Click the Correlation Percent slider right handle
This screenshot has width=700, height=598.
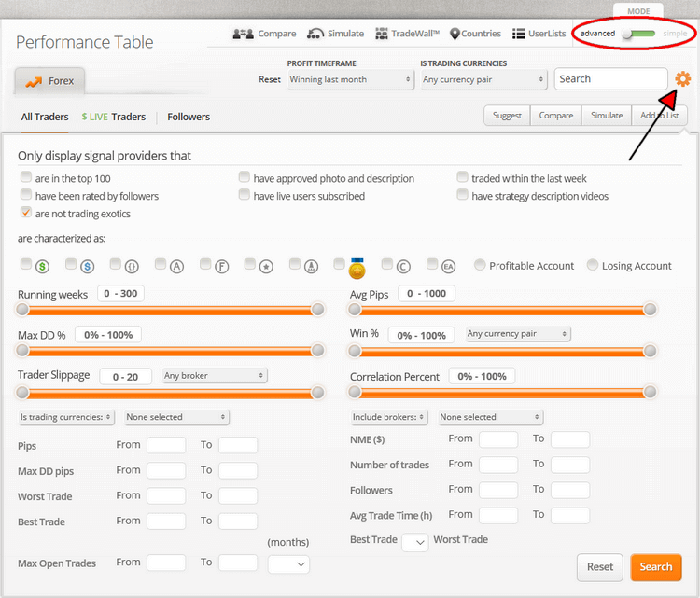[650, 392]
